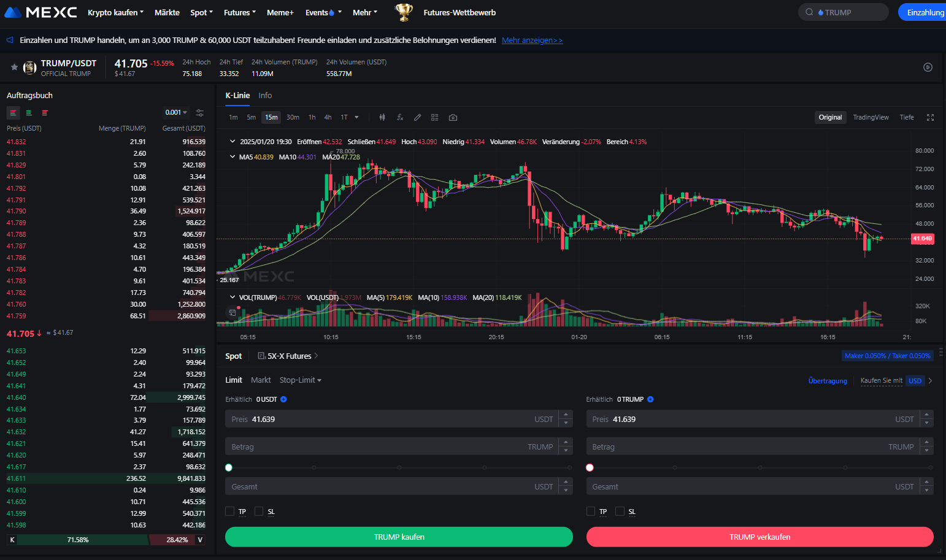Screen dimensions: 946x560
Task: Select the 4h timeframe
Action: 328,117
